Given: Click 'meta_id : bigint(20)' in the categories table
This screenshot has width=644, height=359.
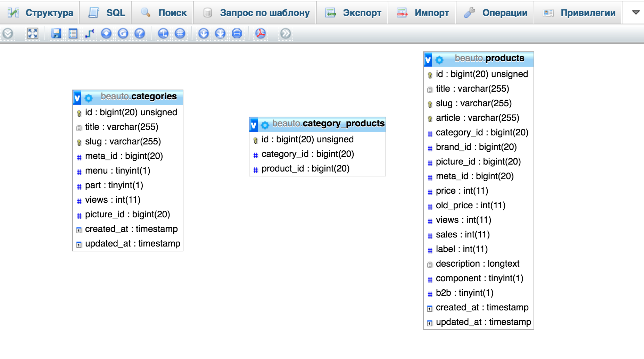Looking at the screenshot, I should click(128, 156).
